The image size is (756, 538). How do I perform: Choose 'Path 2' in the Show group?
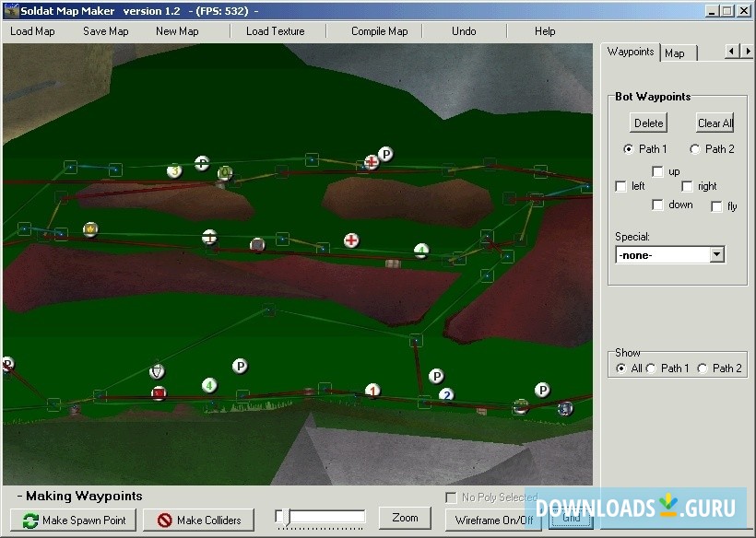(x=703, y=368)
